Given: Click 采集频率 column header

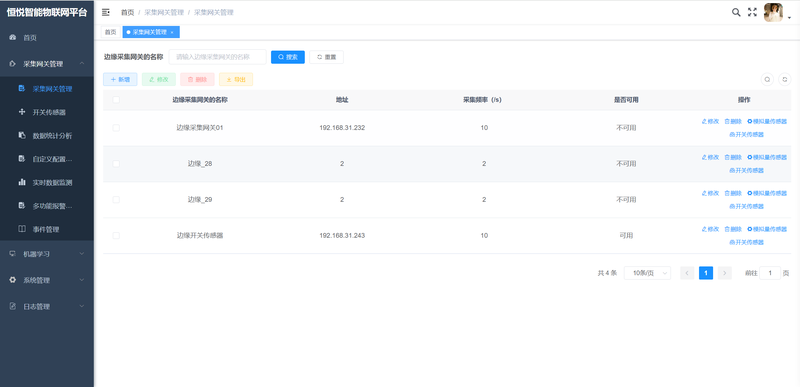Looking at the screenshot, I should (482, 100).
